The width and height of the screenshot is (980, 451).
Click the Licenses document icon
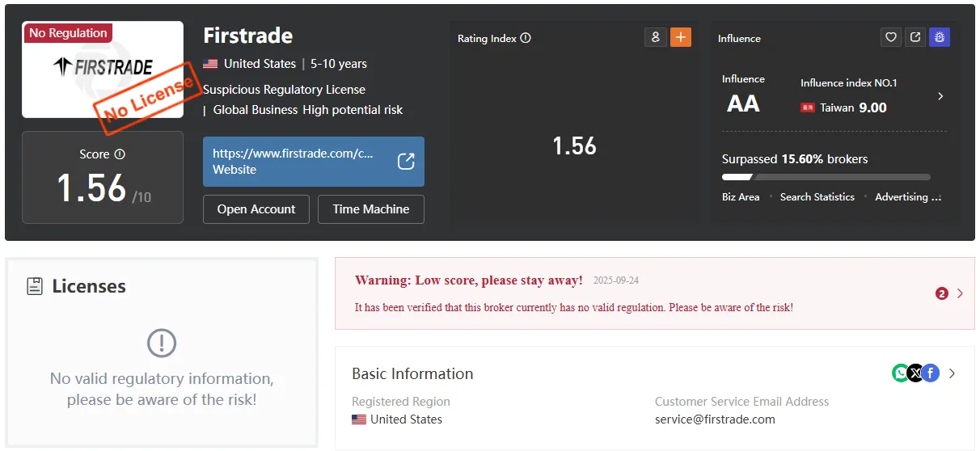35,286
